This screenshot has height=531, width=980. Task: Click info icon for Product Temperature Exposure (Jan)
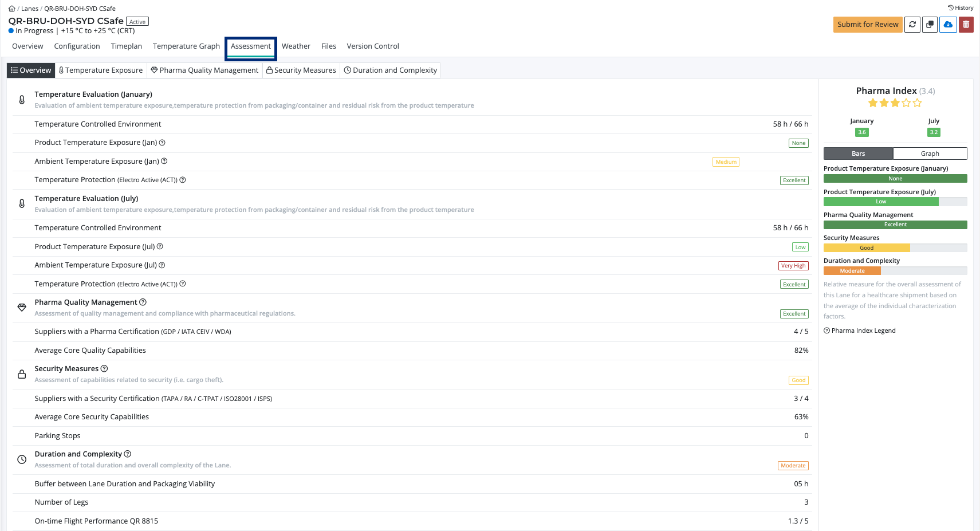[162, 143]
